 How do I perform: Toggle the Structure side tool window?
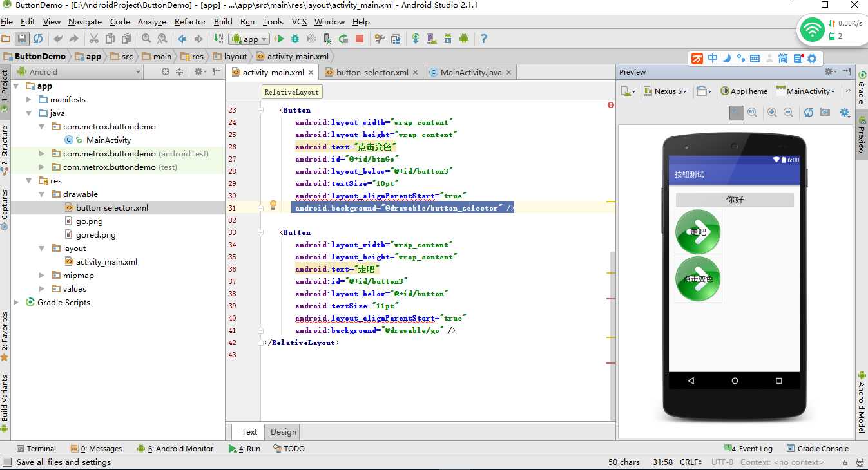pyautogui.click(x=5, y=149)
